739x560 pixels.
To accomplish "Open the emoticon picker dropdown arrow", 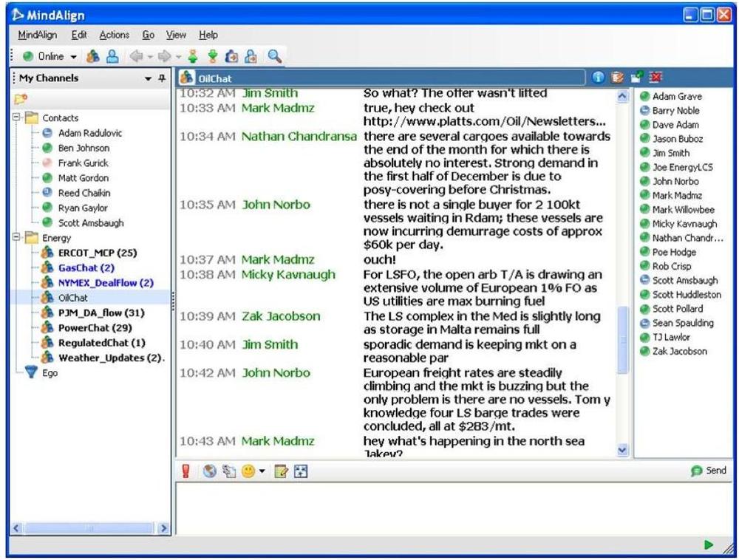I will pos(262,471).
